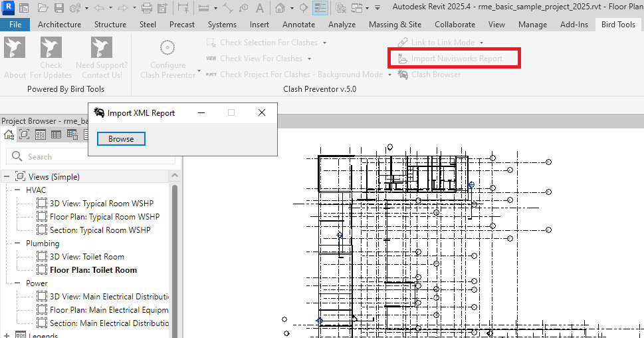
Task: Switch to the Add-Ins ribbon tab
Action: click(x=574, y=24)
